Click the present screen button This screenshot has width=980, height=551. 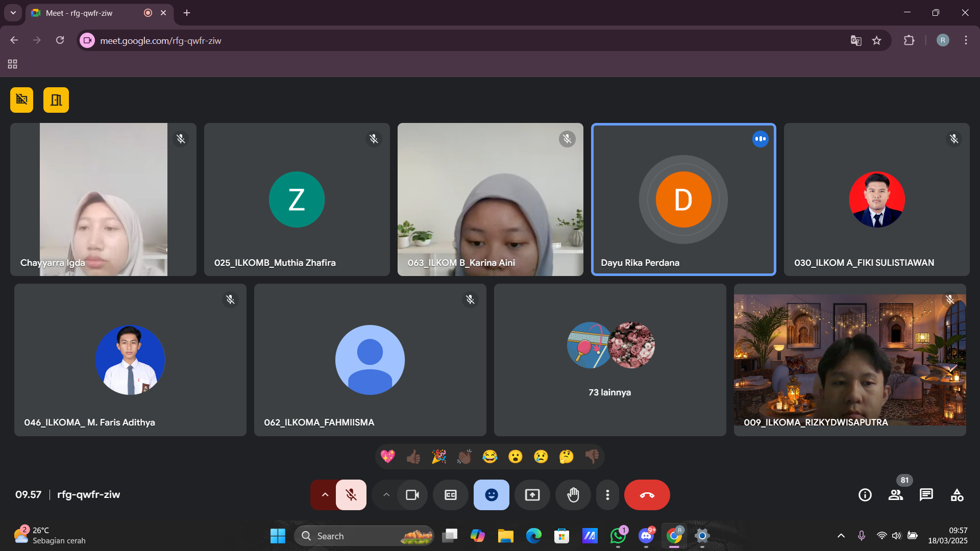click(532, 495)
